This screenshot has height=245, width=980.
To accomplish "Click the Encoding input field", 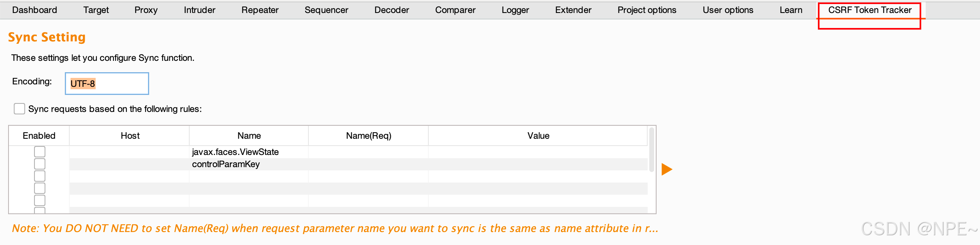I will click(107, 84).
